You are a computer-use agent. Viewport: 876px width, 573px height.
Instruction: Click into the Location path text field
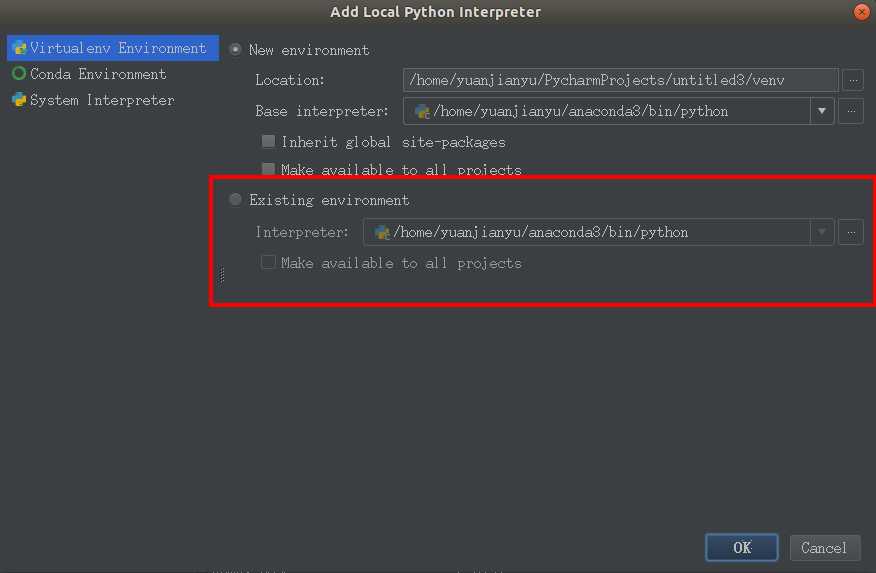point(620,80)
